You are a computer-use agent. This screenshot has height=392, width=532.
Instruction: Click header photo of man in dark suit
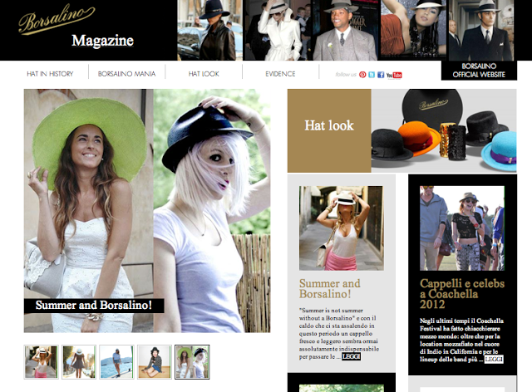coord(482,30)
